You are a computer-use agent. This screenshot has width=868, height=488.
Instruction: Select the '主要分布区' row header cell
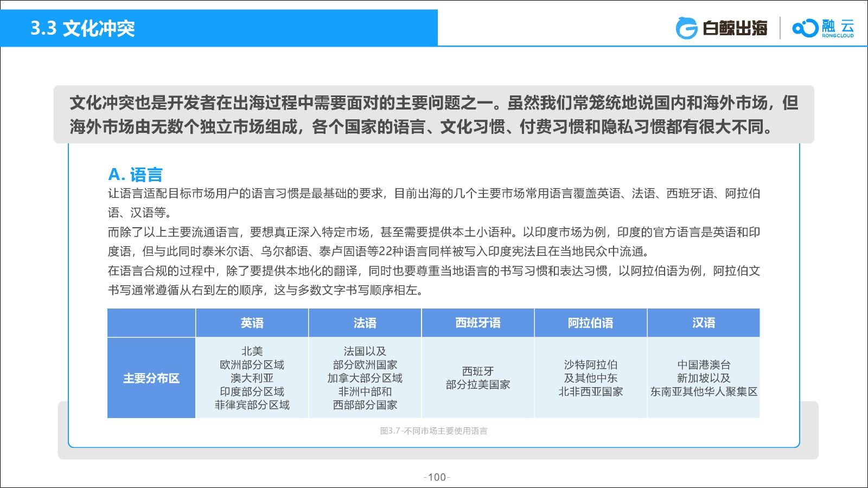[x=151, y=378]
